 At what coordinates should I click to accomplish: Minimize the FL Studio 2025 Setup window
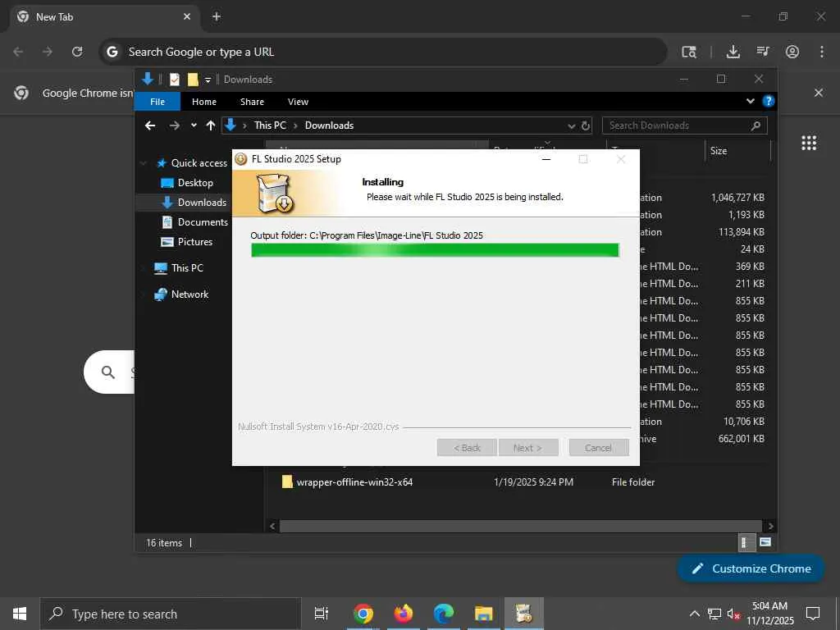546,159
